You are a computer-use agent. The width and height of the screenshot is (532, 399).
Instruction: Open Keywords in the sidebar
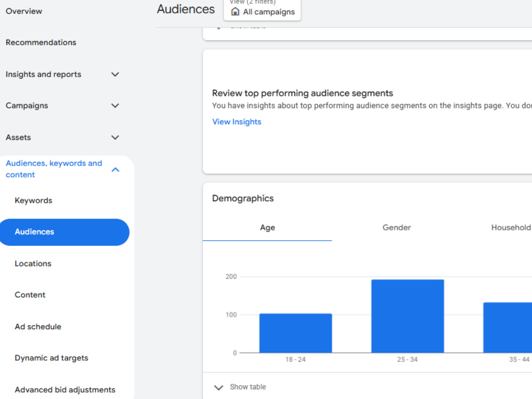(x=34, y=201)
